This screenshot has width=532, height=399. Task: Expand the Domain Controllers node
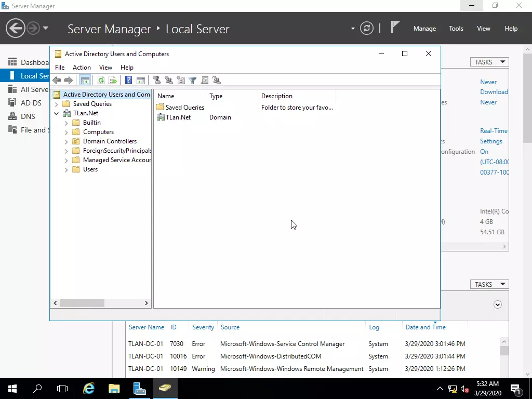66,141
